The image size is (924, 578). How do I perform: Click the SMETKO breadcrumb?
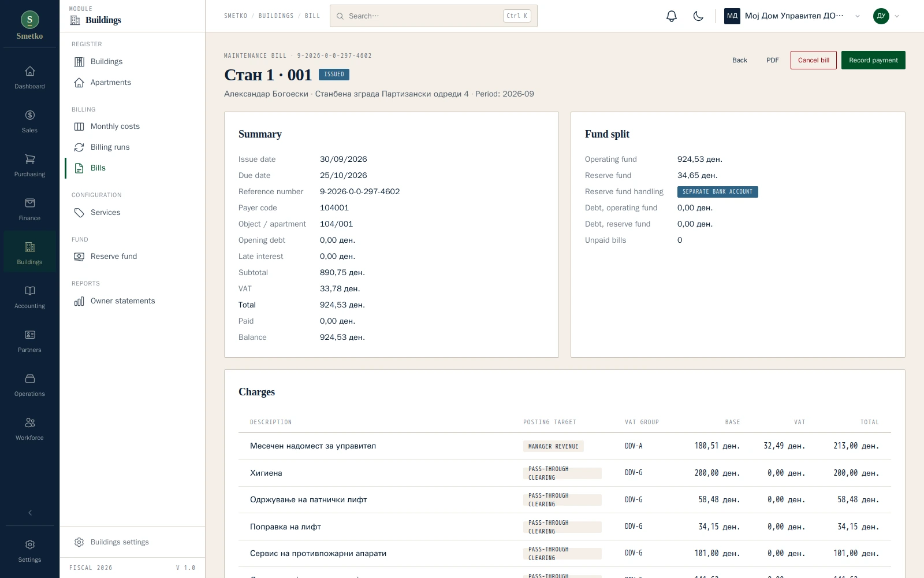(236, 16)
